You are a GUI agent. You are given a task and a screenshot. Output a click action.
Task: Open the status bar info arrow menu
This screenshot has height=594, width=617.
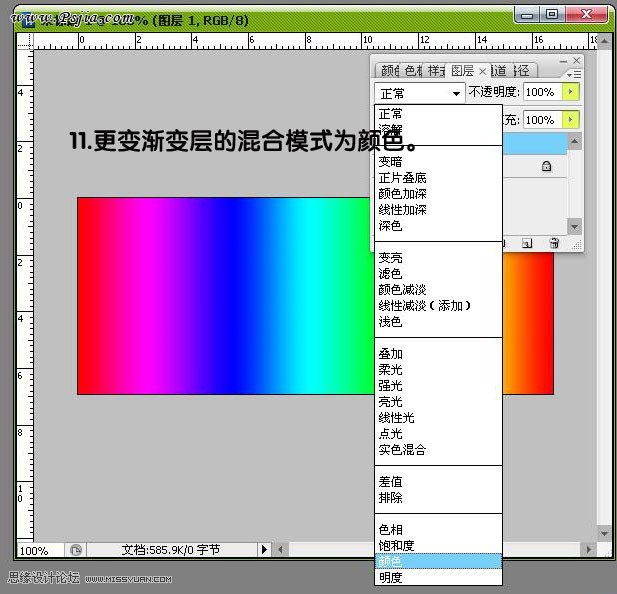[x=264, y=549]
